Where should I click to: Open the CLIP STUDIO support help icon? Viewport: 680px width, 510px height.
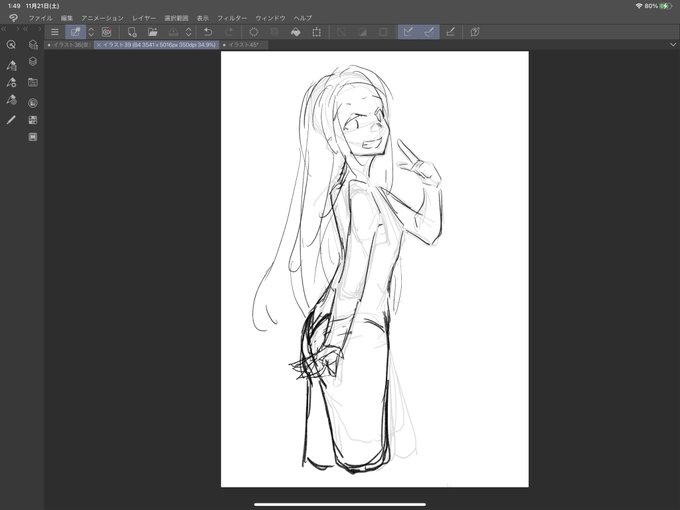[475, 32]
